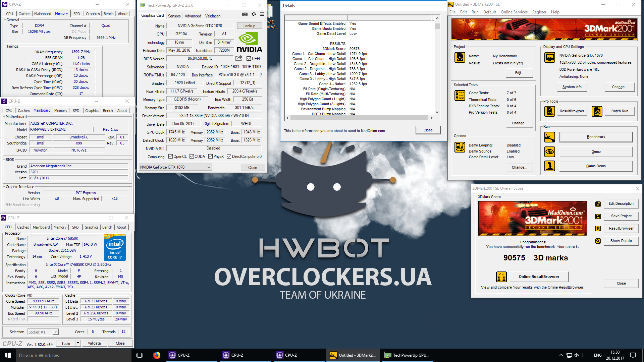This screenshot has width=644, height=362.
Task: Click the Benchmark runner icon
Action: (550, 137)
